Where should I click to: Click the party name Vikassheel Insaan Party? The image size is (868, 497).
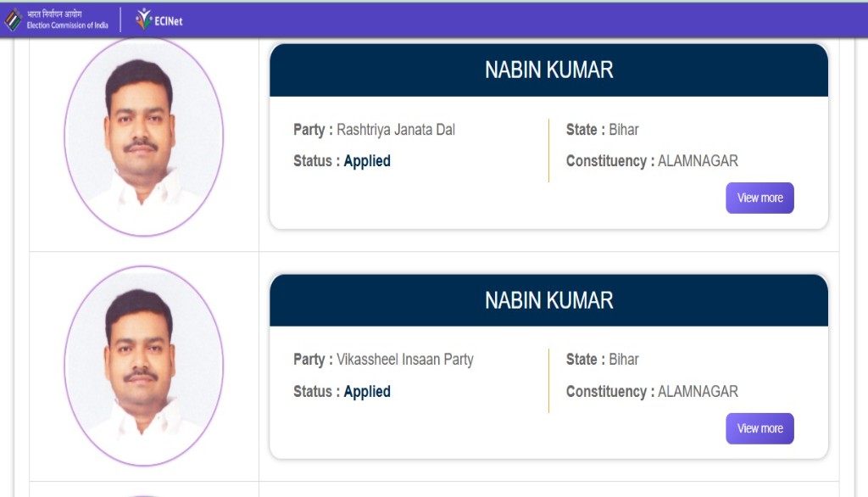(x=405, y=360)
